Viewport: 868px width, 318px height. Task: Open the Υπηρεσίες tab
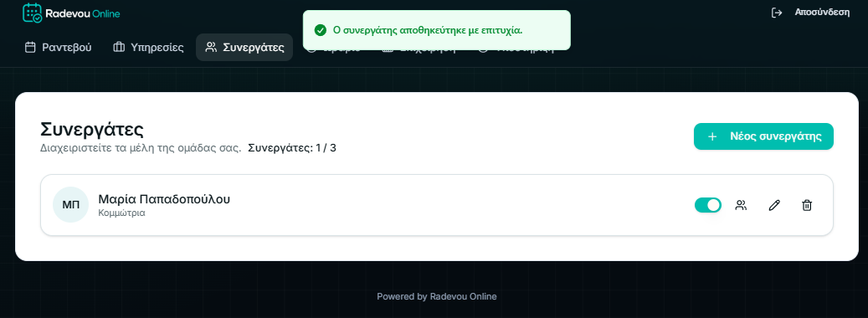click(148, 48)
